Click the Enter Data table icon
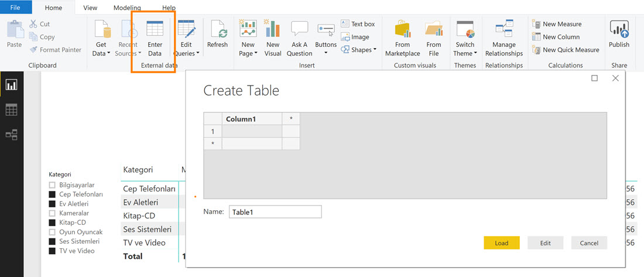 (x=155, y=29)
